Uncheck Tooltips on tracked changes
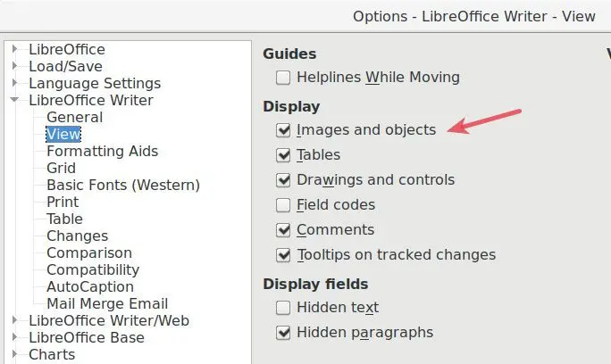611x364 pixels. (284, 255)
